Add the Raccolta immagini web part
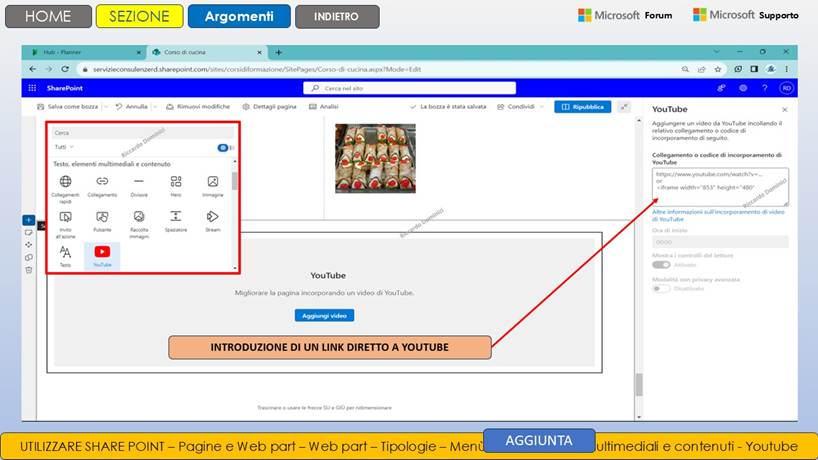 tap(139, 224)
